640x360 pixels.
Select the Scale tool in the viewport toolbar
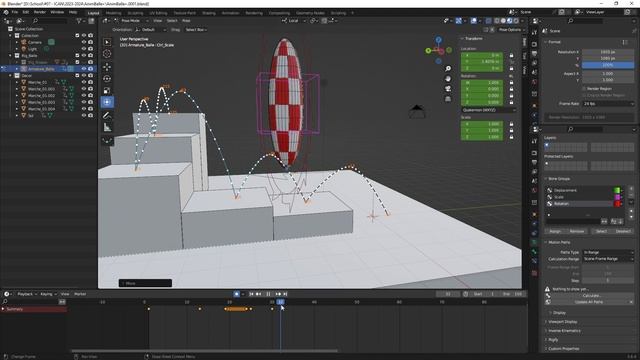click(x=107, y=90)
